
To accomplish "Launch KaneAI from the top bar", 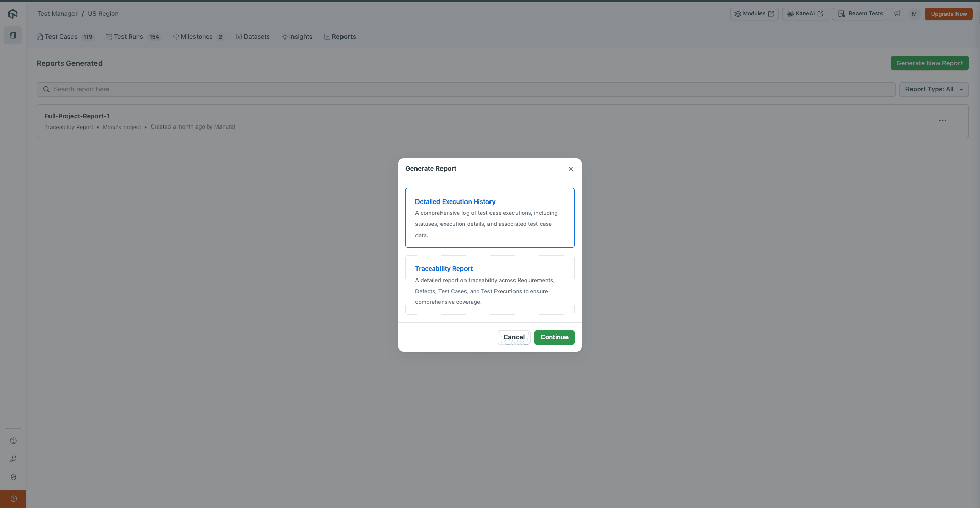I will 805,14.
